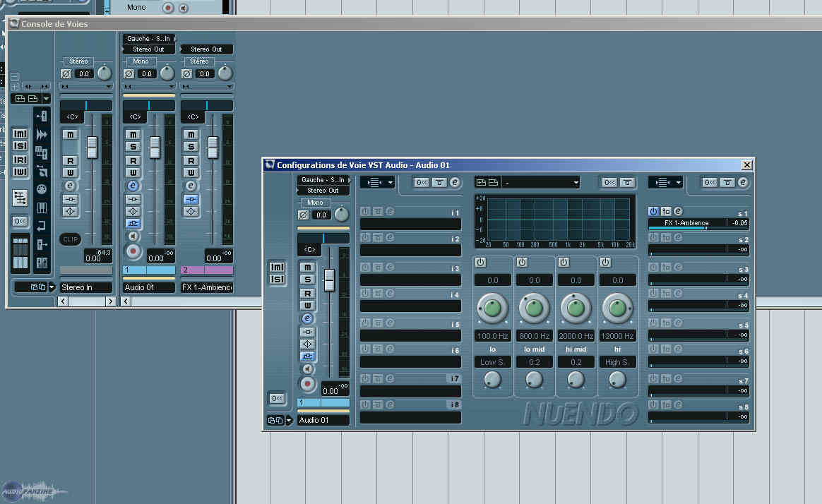Click the lo band gain knob

click(492, 308)
